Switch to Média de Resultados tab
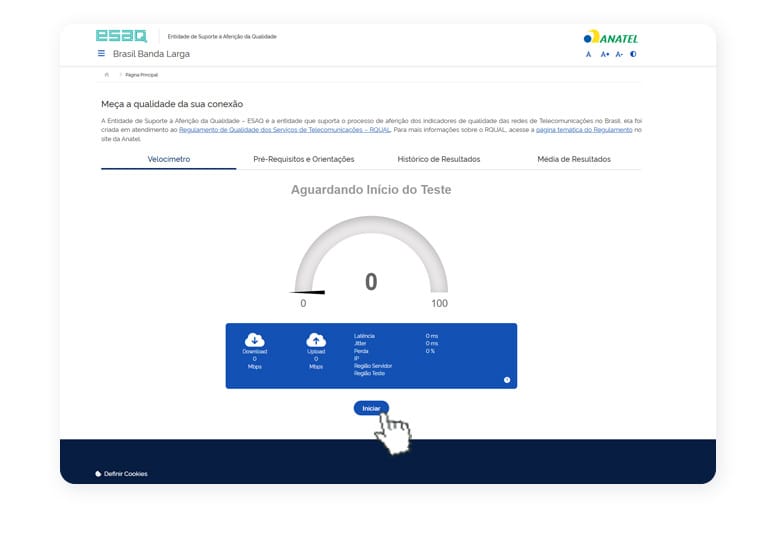This screenshot has height=533, width=775. click(574, 159)
